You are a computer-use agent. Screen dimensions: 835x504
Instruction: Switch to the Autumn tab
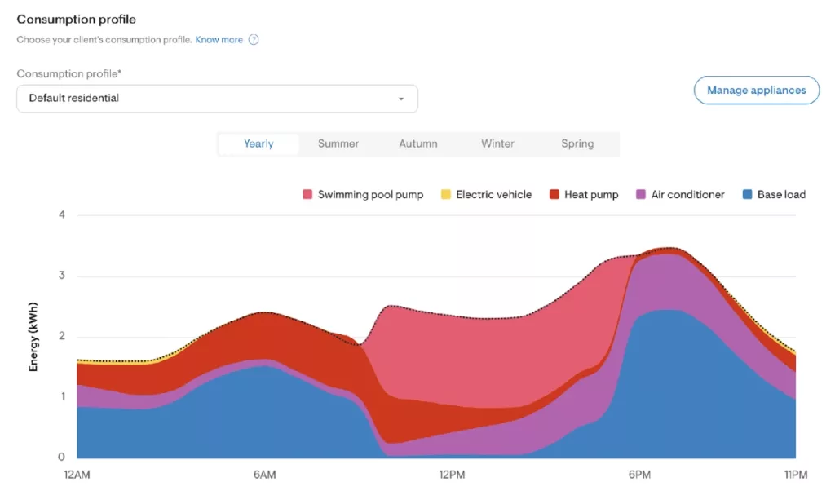point(417,144)
